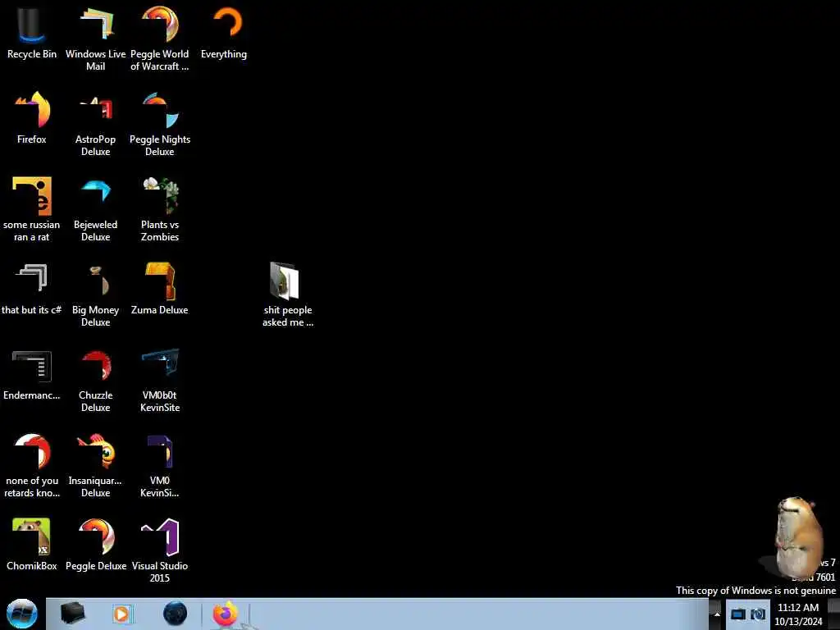Launch Insaniquarium Deluxe shortcut
The height and width of the screenshot is (630, 840).
pyautogui.click(x=95, y=465)
